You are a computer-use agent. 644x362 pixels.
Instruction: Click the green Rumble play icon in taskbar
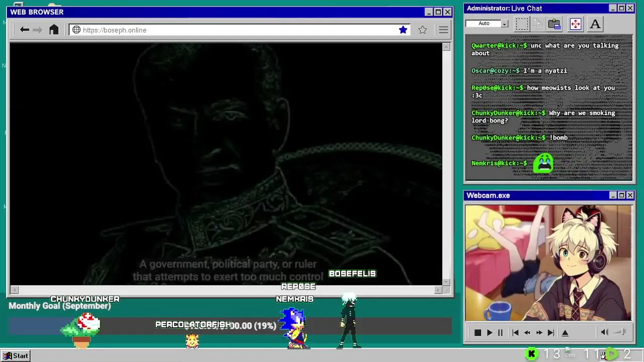click(611, 354)
